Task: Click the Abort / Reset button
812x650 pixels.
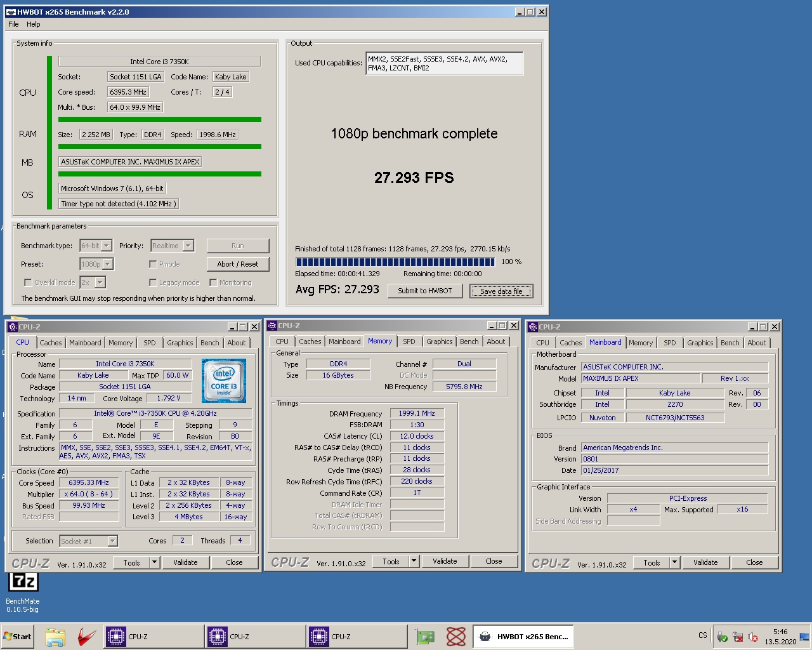Action: coord(238,264)
